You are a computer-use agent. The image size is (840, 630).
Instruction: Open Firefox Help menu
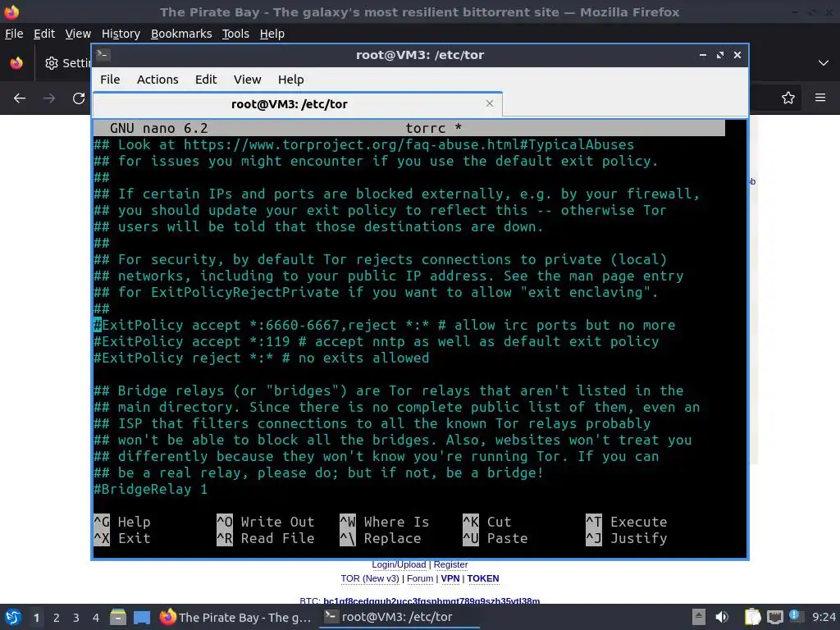[x=272, y=34]
